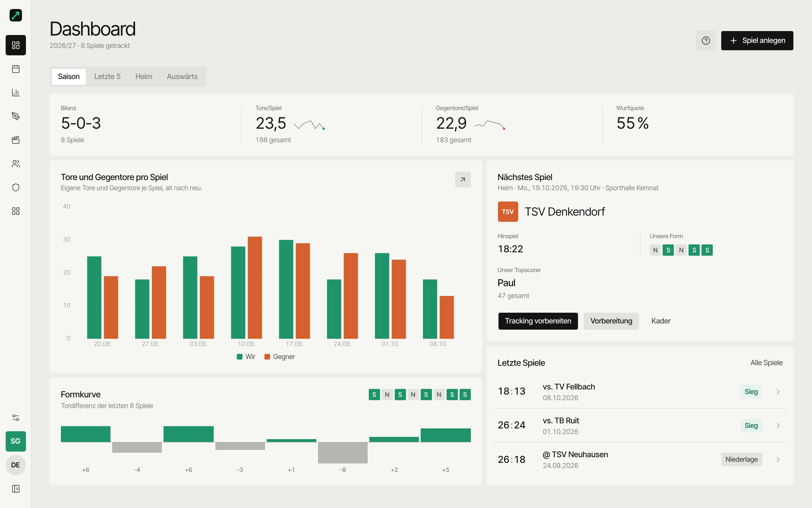The width and height of the screenshot is (812, 508).
Task: Click the Niederlage status badge
Action: 742,459
